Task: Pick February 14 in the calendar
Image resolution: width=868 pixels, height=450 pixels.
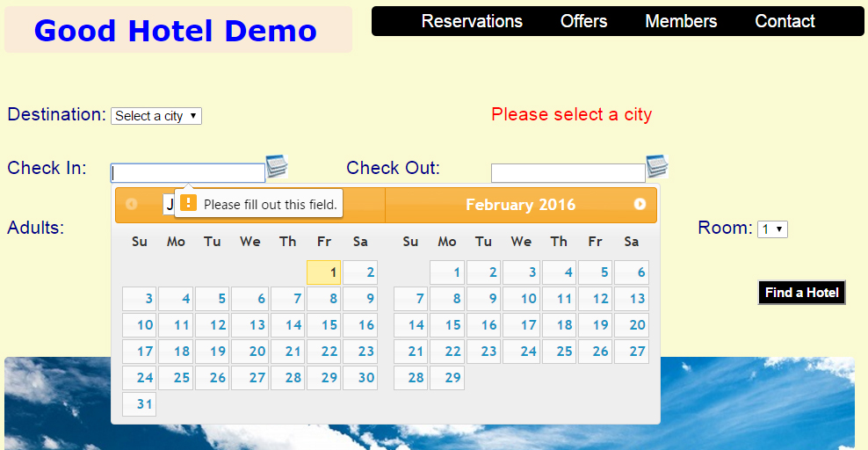Action: (x=410, y=325)
